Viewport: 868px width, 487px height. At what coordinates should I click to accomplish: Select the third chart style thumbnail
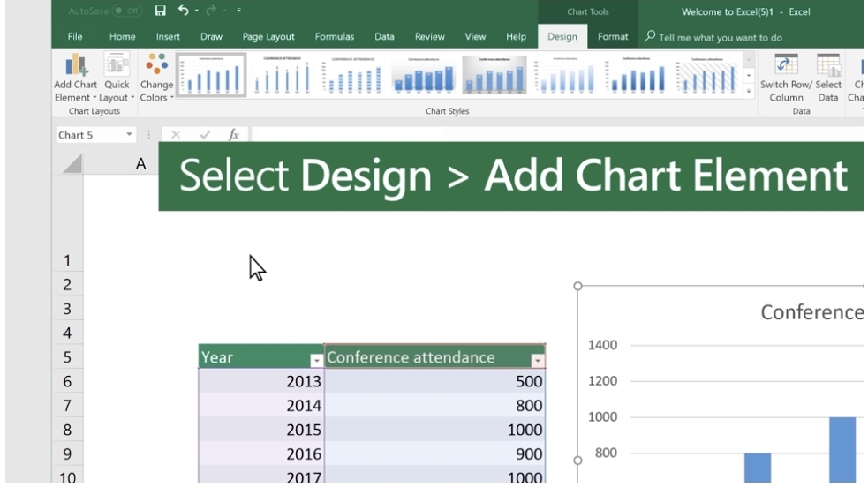click(x=352, y=75)
